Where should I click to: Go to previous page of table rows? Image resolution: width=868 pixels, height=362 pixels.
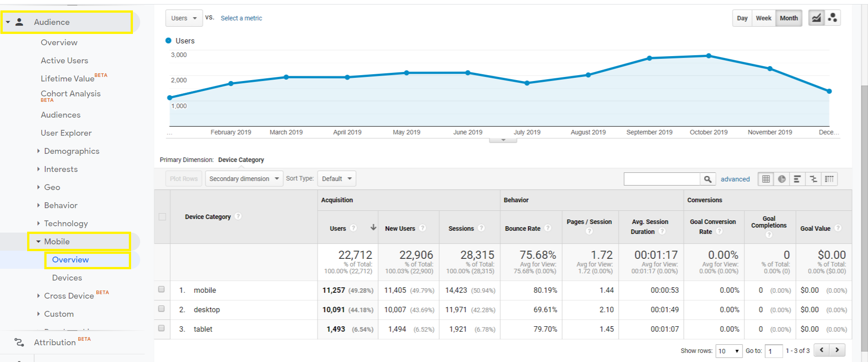(821, 350)
